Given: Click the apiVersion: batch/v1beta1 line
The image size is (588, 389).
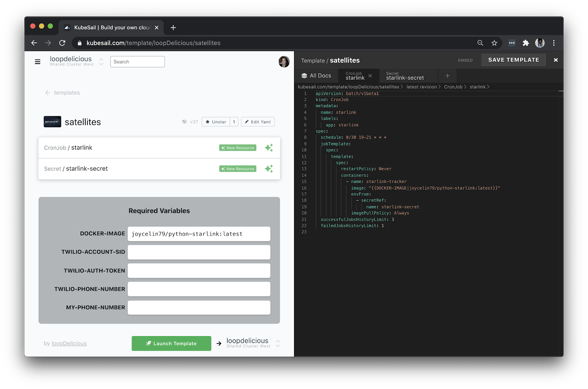Looking at the screenshot, I should pos(347,93).
